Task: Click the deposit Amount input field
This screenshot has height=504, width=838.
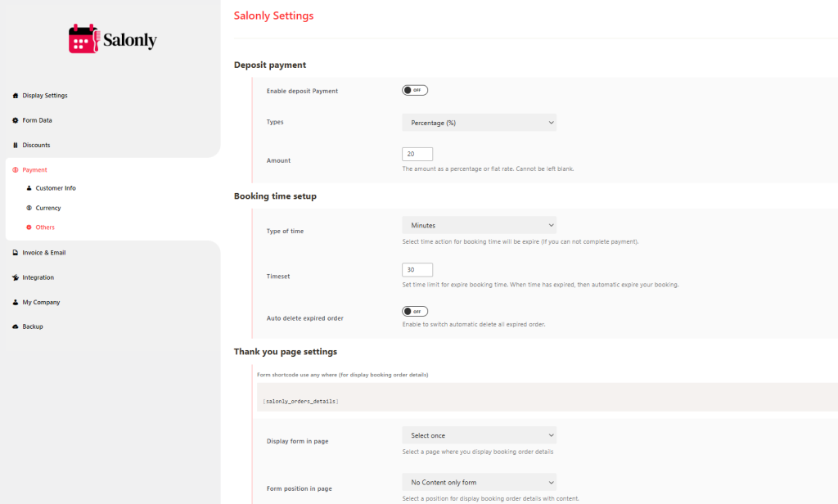Action: pyautogui.click(x=417, y=154)
